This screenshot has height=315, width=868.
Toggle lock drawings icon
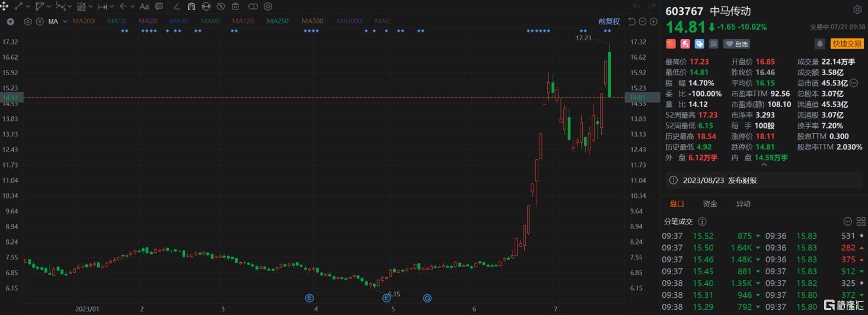[206, 7]
